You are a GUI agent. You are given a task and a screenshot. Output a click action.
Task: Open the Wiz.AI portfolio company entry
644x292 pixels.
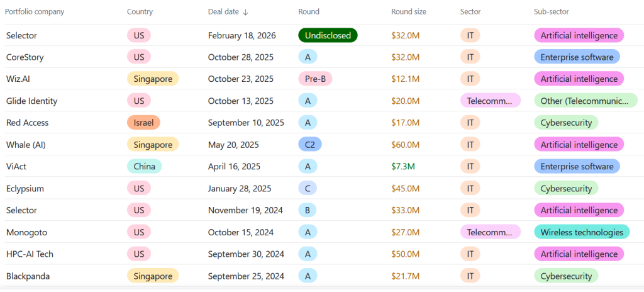coord(20,79)
